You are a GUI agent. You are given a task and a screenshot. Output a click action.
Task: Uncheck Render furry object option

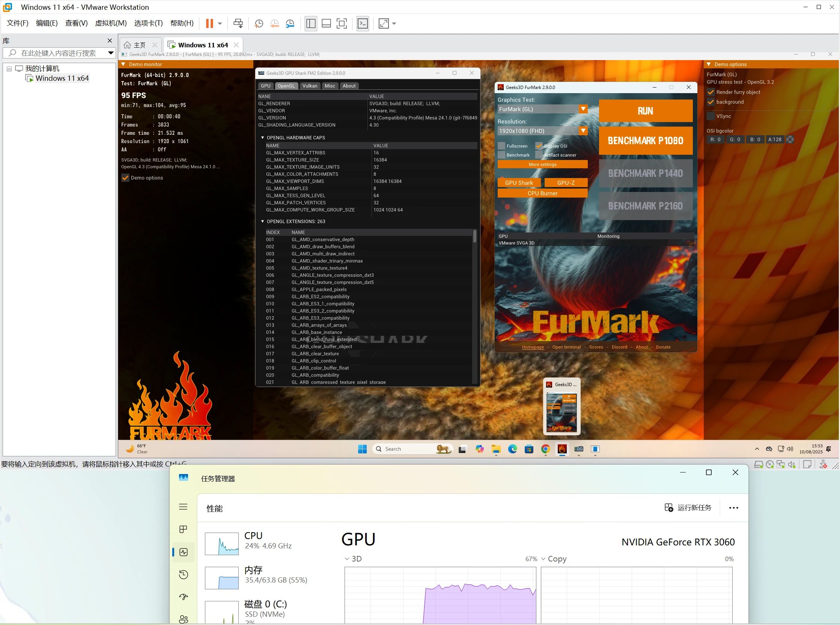(x=711, y=92)
